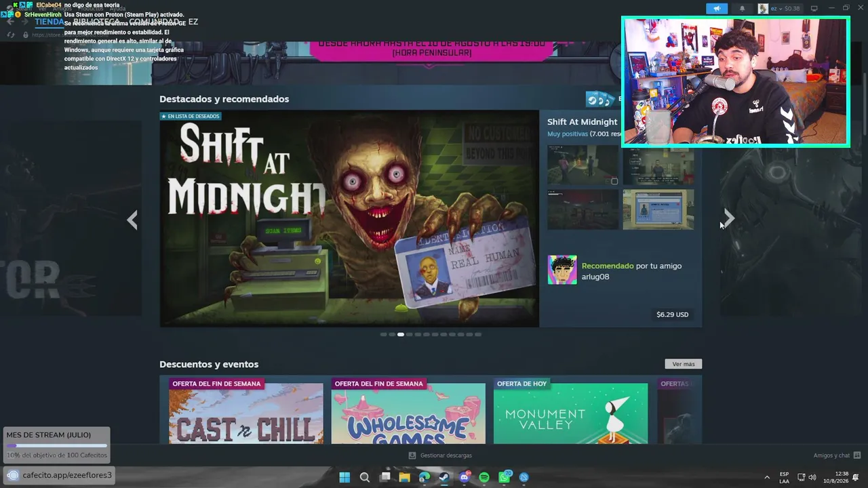
Task: Open the taskbar clock and date
Action: pos(836,477)
